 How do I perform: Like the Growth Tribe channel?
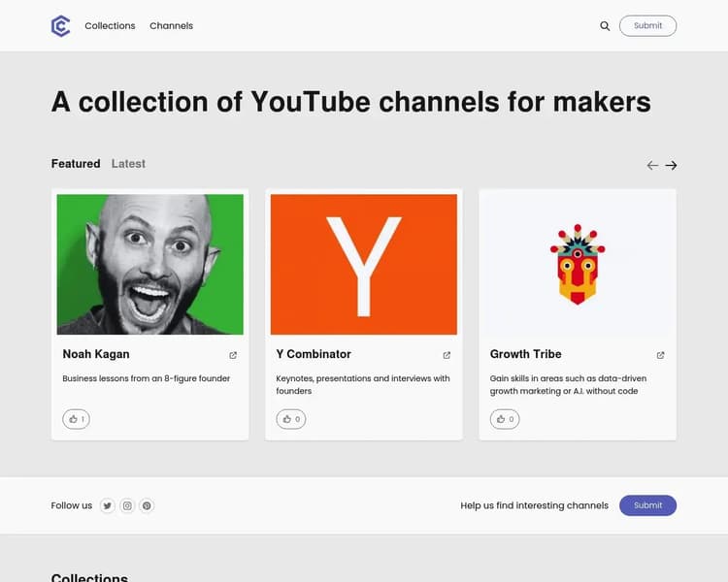point(505,419)
